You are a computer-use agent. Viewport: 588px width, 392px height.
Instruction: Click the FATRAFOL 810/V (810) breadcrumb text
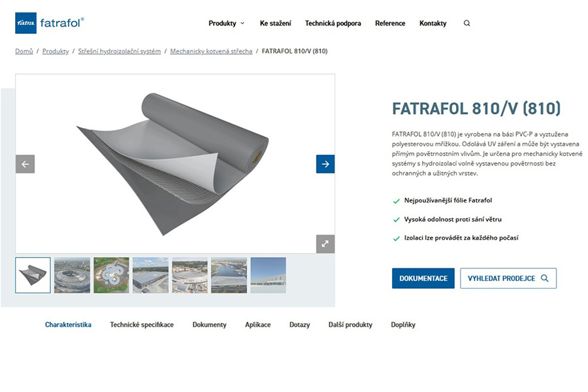(x=295, y=51)
